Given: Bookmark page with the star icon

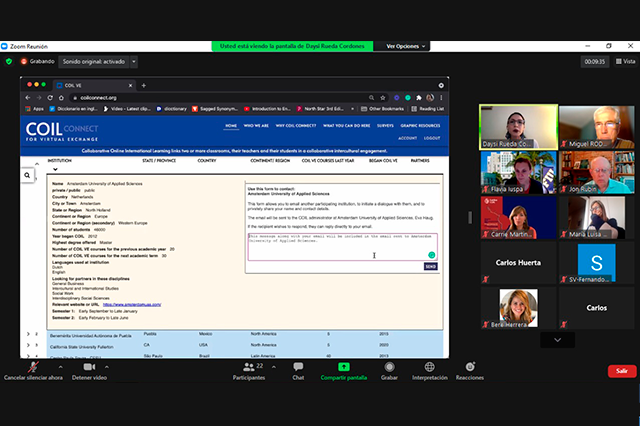Looking at the screenshot, I should coord(382,98).
